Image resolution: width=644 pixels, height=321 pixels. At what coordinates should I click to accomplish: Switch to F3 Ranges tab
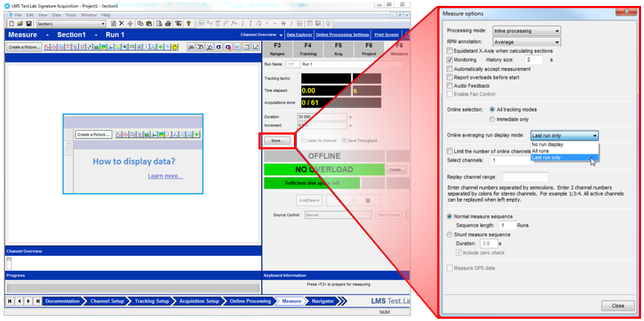[277, 49]
